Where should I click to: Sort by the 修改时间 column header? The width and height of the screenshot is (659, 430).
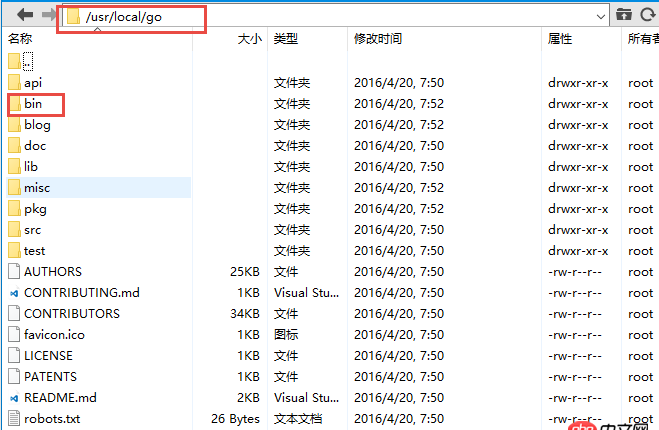[378, 39]
